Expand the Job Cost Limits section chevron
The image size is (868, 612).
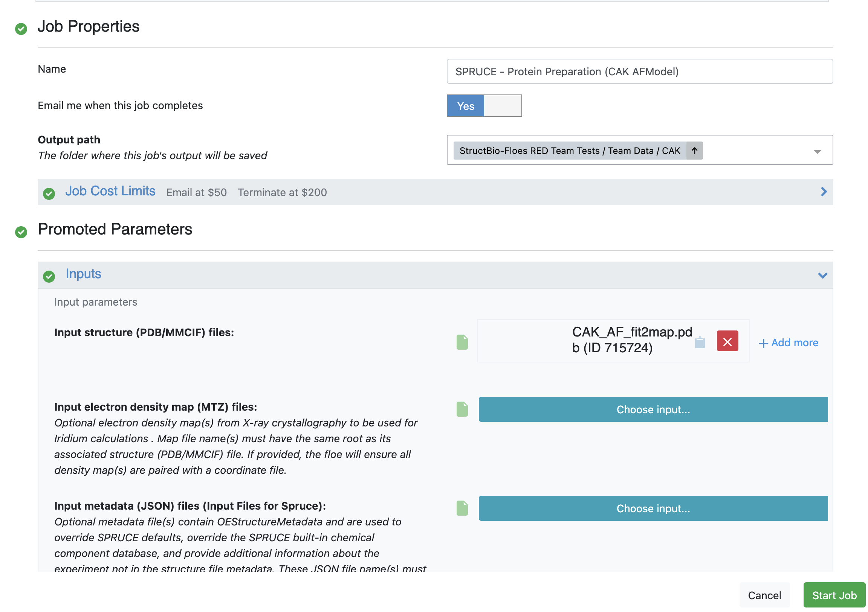(x=825, y=192)
